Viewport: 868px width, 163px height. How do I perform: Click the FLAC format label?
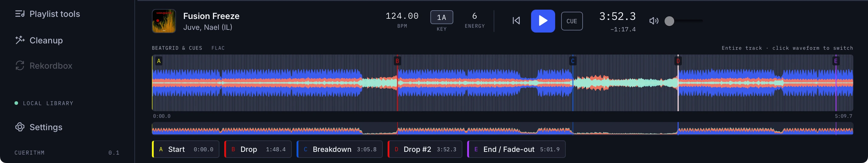218,48
